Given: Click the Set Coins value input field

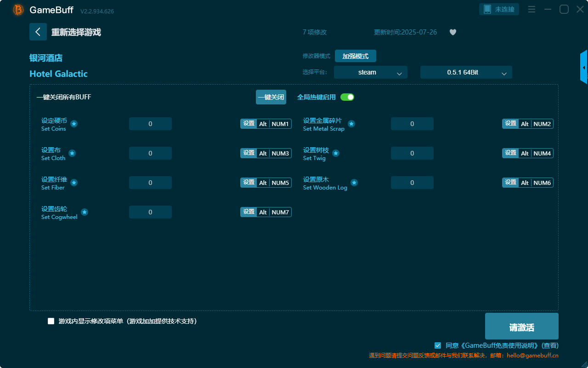Looking at the screenshot, I should 150,124.
